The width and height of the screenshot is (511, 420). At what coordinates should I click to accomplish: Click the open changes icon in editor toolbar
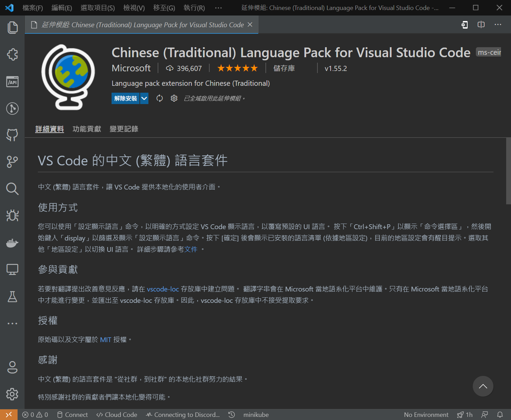tap(465, 24)
